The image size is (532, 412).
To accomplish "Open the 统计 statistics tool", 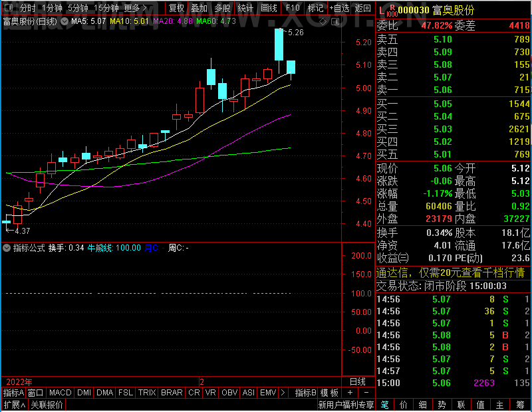I will (x=245, y=8).
